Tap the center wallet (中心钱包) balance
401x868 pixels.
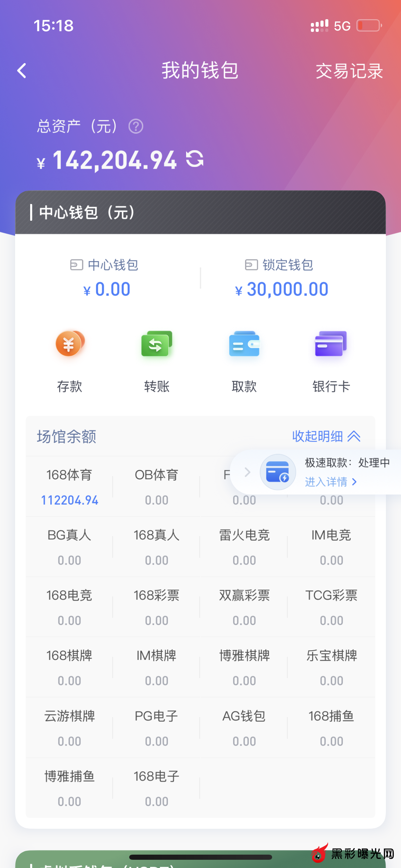[112, 289]
